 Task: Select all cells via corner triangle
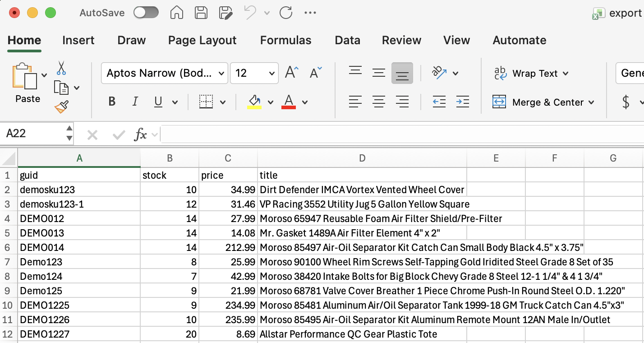pyautogui.click(x=9, y=158)
